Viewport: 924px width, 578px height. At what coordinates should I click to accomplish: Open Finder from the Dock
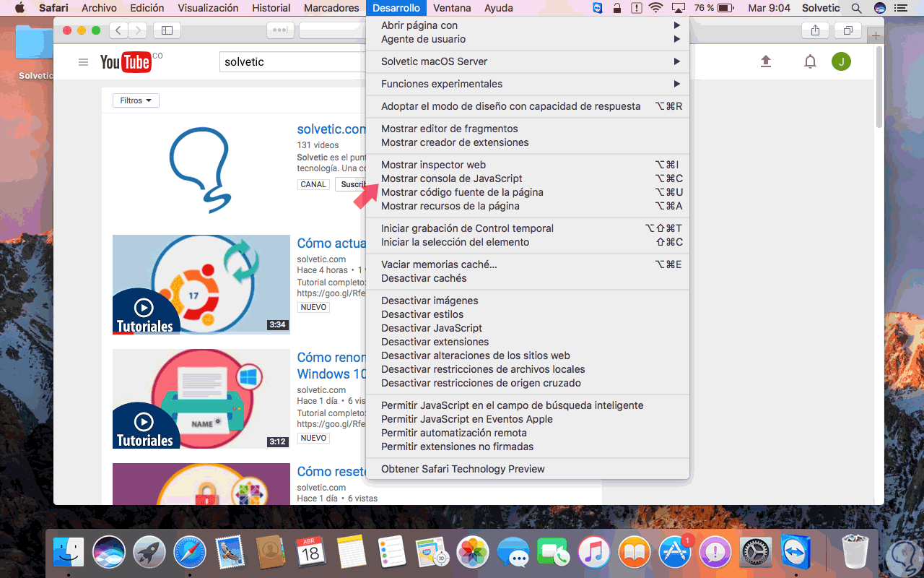click(x=69, y=553)
